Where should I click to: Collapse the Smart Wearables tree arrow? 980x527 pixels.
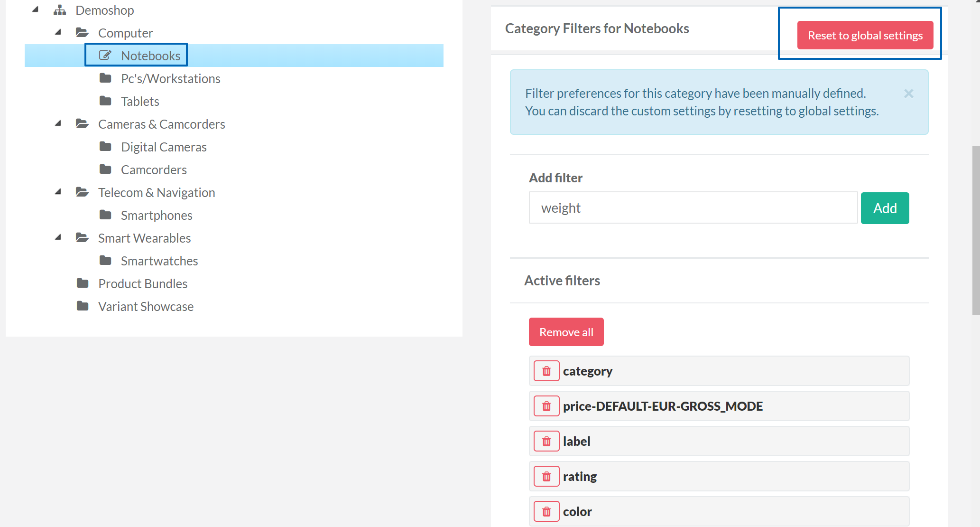[58, 237]
